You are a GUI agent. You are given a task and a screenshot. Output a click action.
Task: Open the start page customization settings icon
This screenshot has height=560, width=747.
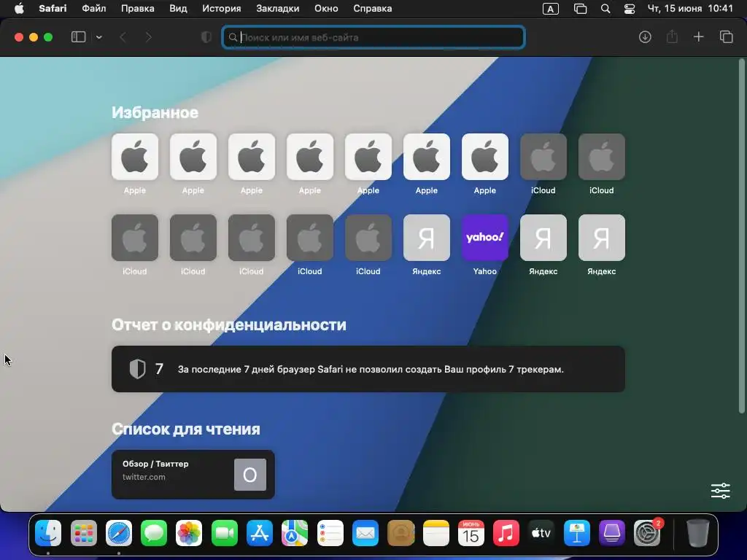coord(720,491)
